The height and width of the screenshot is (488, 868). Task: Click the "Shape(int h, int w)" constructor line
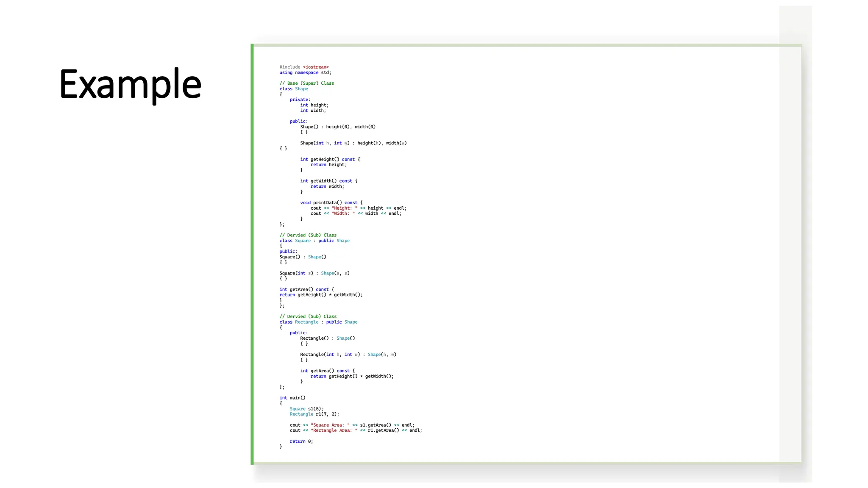tap(353, 143)
